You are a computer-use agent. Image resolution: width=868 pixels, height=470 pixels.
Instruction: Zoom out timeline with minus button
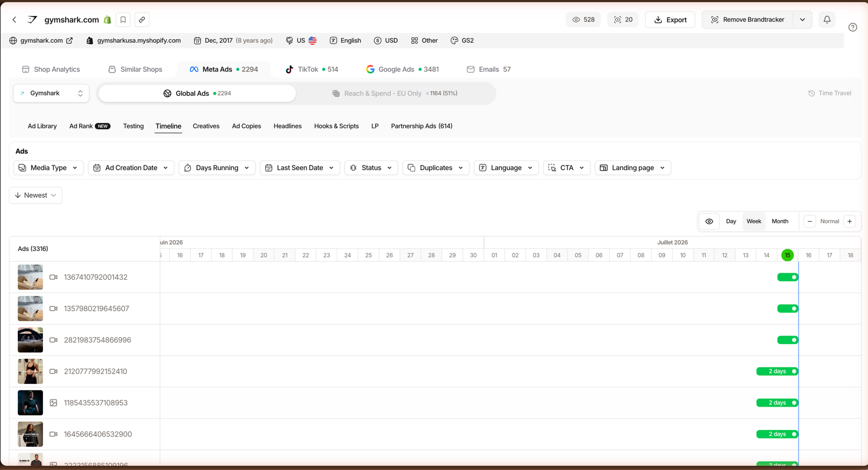(x=810, y=221)
